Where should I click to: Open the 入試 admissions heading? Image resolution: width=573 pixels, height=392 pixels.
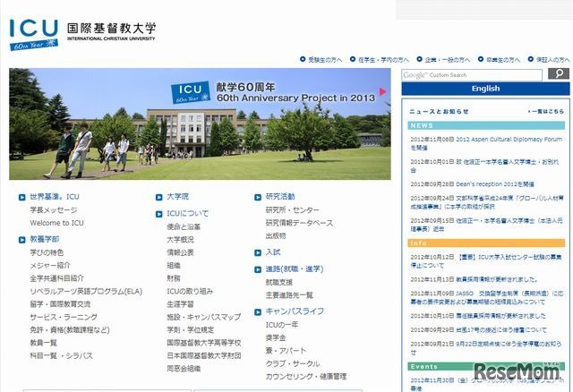point(273,252)
